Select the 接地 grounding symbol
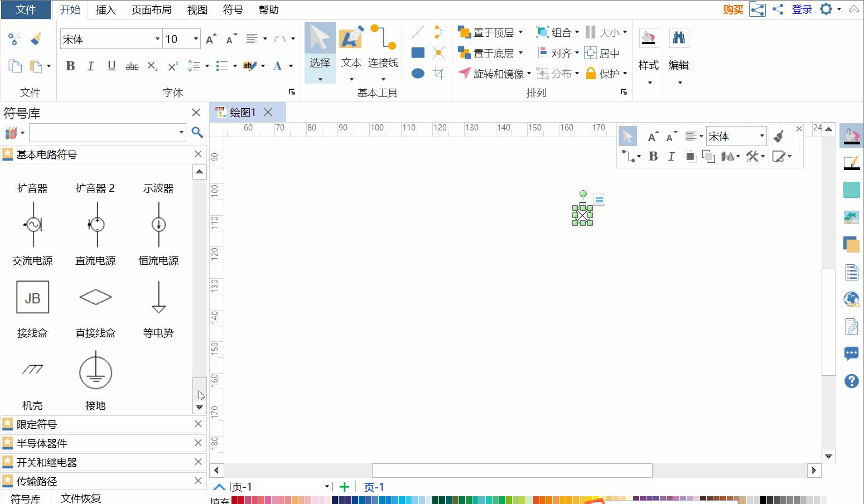 pos(95,372)
